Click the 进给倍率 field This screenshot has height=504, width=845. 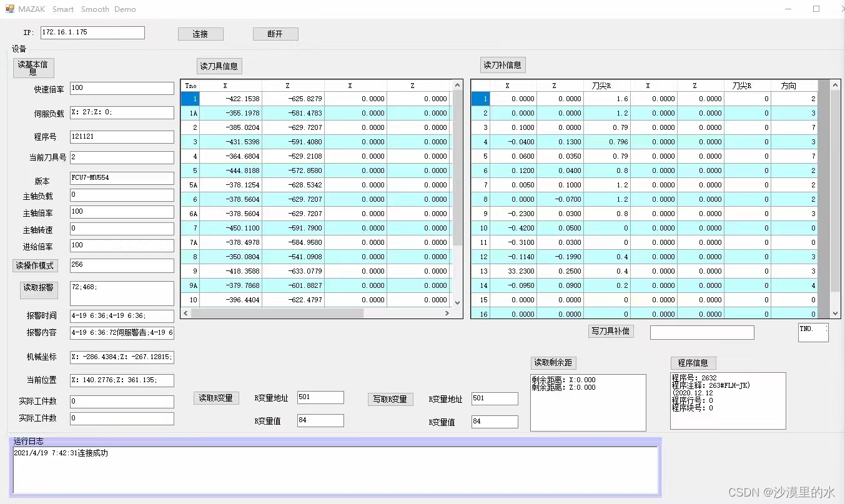click(122, 245)
